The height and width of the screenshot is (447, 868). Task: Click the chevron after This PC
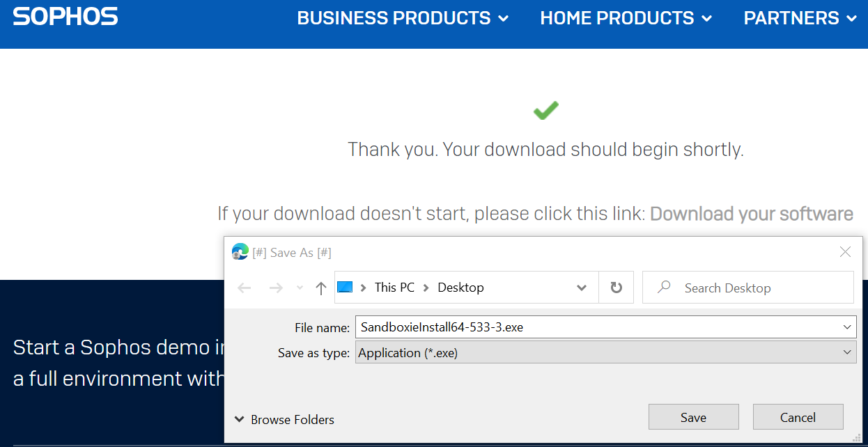pos(425,288)
